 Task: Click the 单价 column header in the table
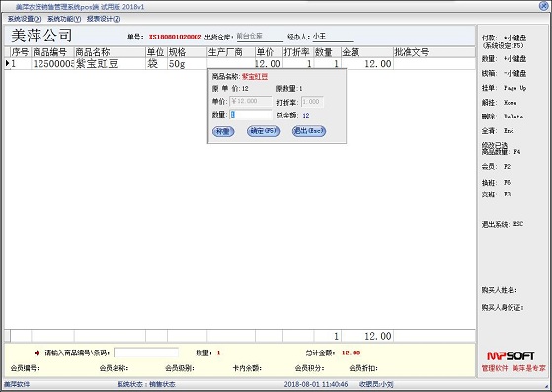point(269,52)
